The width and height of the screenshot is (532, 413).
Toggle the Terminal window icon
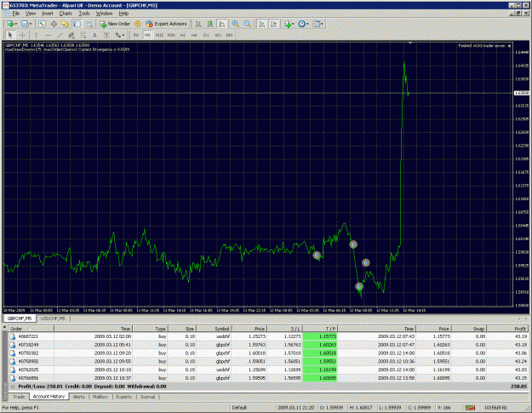[x=77, y=24]
